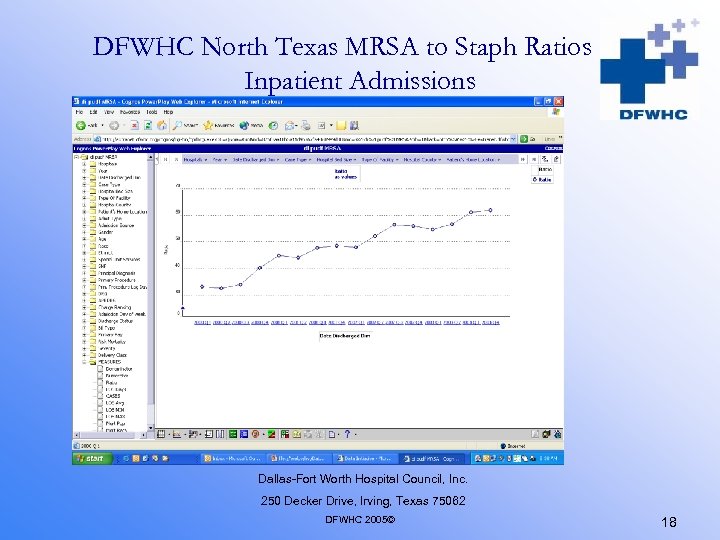Open the Favorites menu
The height and width of the screenshot is (540, 720).
click(x=130, y=112)
